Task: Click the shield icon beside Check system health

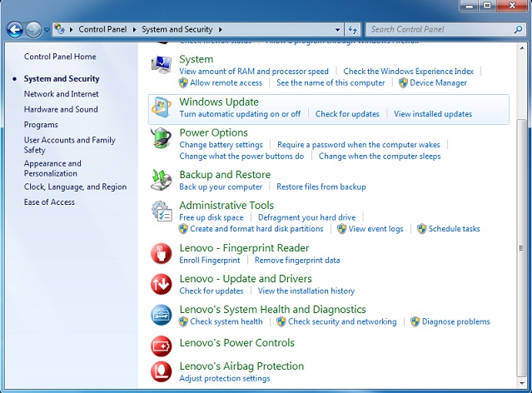Action: (x=183, y=321)
